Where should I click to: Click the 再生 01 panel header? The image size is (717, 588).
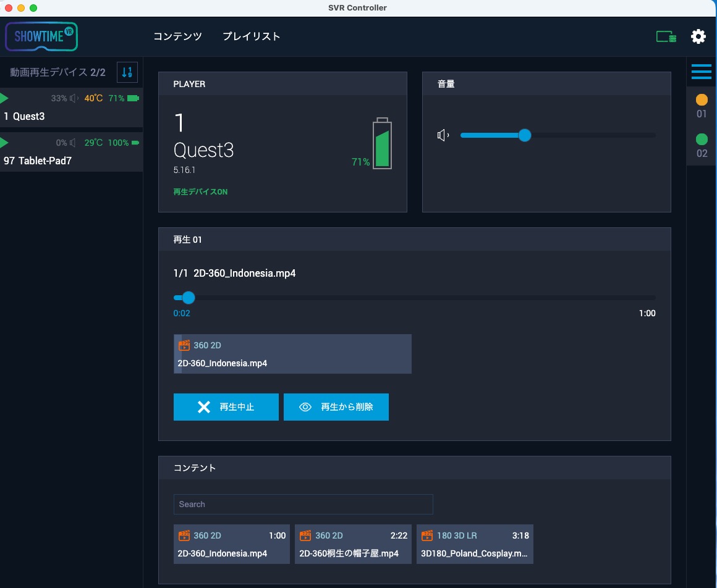(x=415, y=240)
